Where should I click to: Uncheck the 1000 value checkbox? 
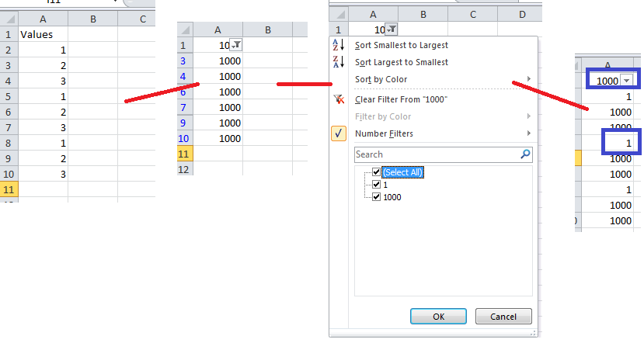point(376,196)
